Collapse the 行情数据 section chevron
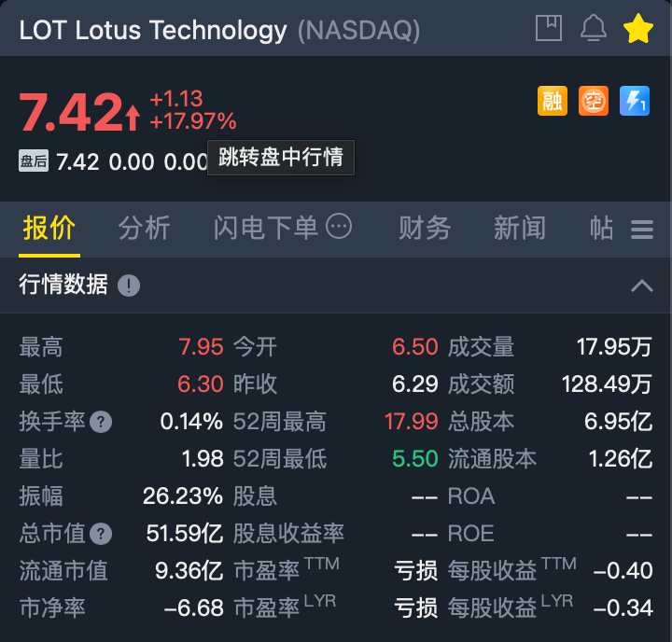672x642 pixels. pos(642,286)
